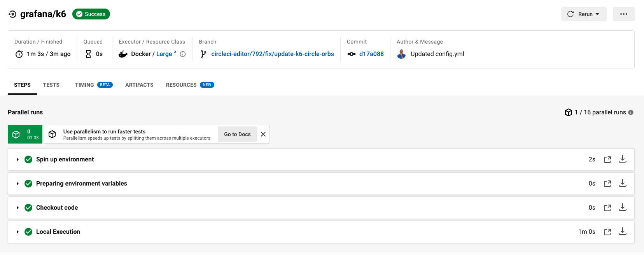Expand the Checkout code step

coord(17,208)
